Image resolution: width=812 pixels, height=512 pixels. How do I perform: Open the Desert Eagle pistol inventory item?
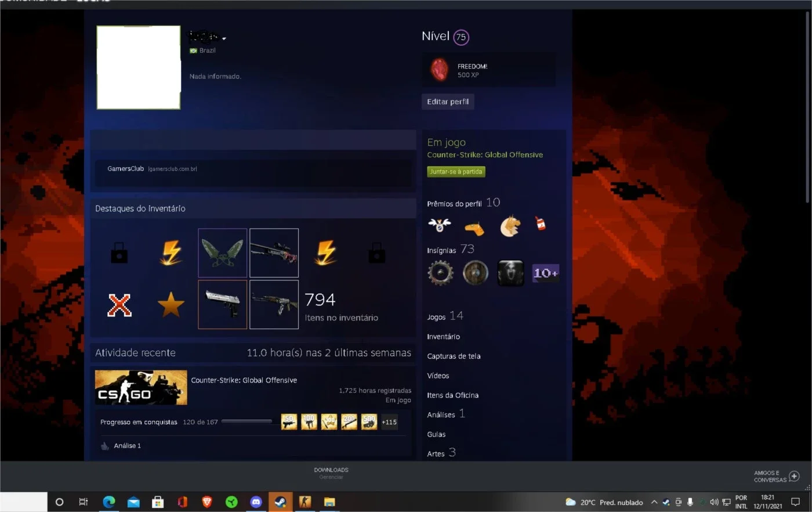pos(223,304)
